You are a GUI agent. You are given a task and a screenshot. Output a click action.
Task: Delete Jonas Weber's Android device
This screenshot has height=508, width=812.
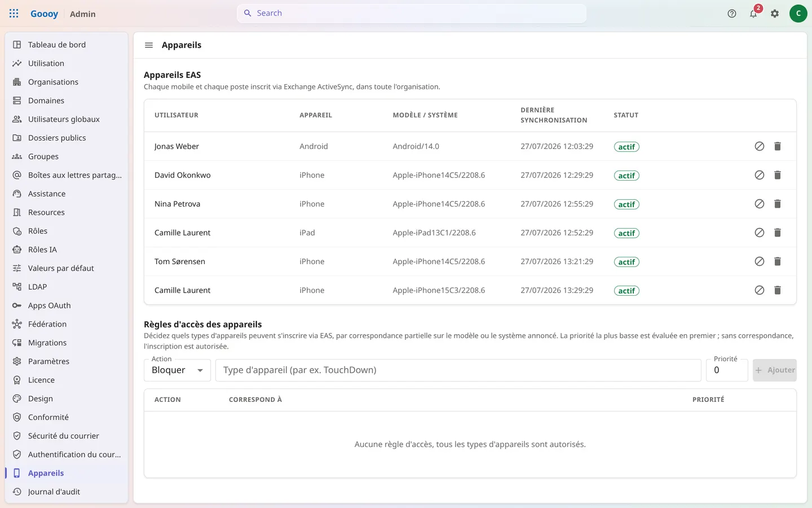pos(778,146)
